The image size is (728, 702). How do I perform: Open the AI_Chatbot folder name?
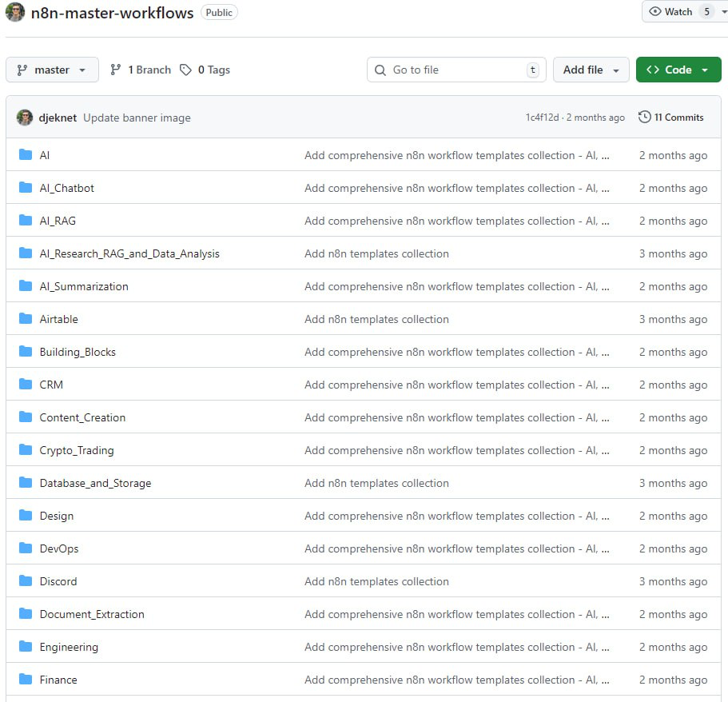point(67,188)
